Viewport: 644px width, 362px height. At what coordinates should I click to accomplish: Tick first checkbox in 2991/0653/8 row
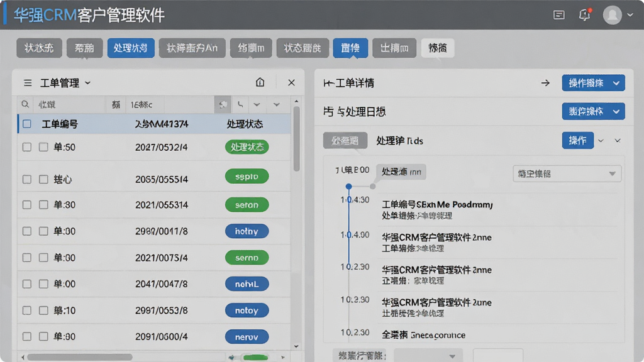27,310
